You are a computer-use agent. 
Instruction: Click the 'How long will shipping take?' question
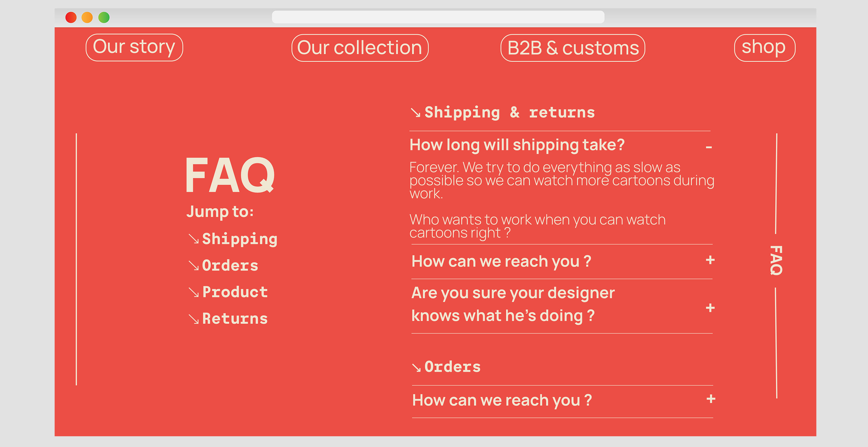click(517, 145)
